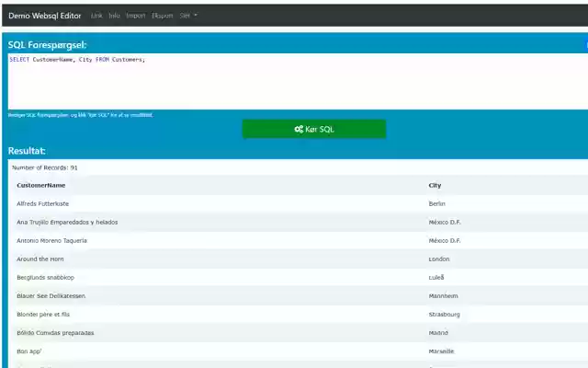The height and width of the screenshot is (368, 588).
Task: Click the City column header
Action: click(435, 186)
